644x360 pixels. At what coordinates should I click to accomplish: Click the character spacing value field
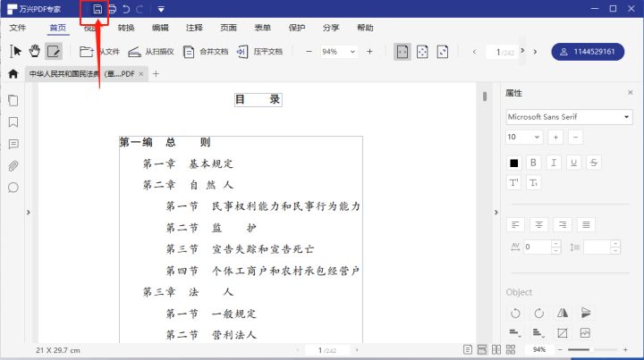538,247
